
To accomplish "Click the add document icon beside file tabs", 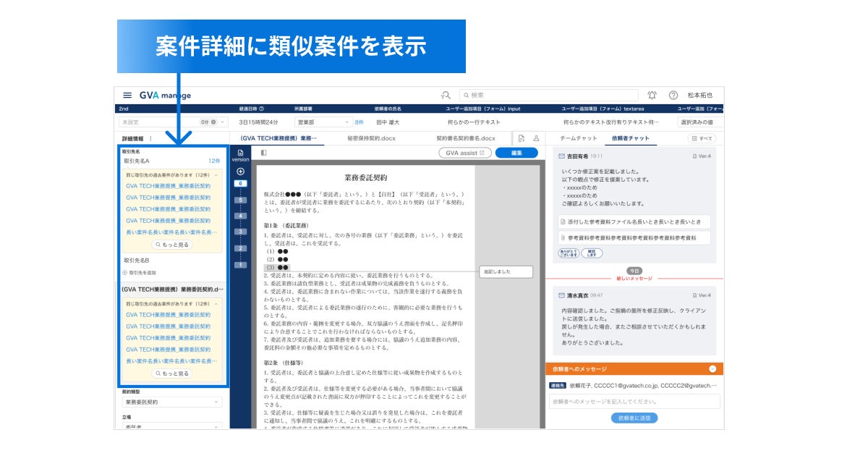I will coord(521,138).
